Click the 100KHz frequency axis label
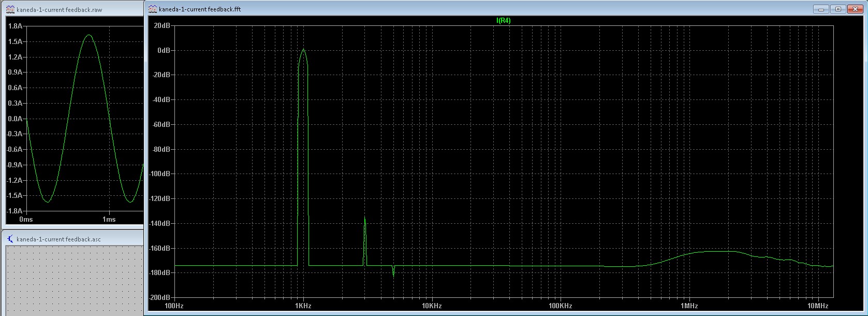 pos(561,306)
